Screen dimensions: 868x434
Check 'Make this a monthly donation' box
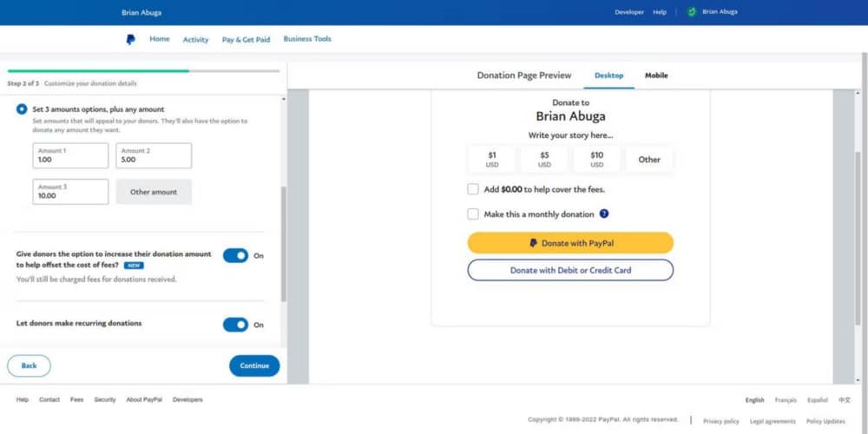(x=473, y=214)
